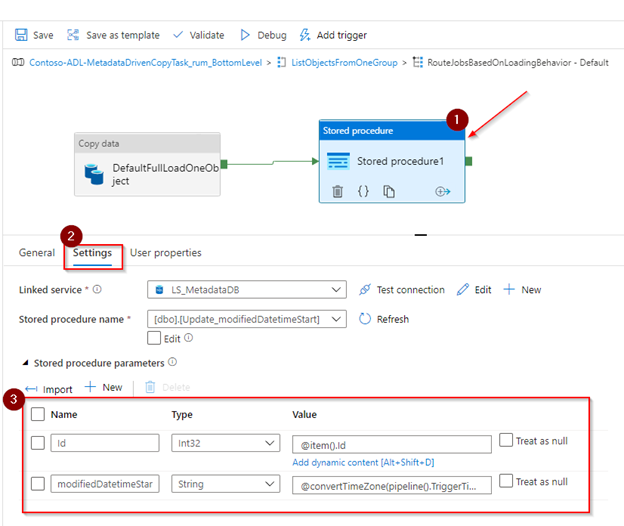Click the Save as template label
Screen dimensions: 624x526
(123, 35)
